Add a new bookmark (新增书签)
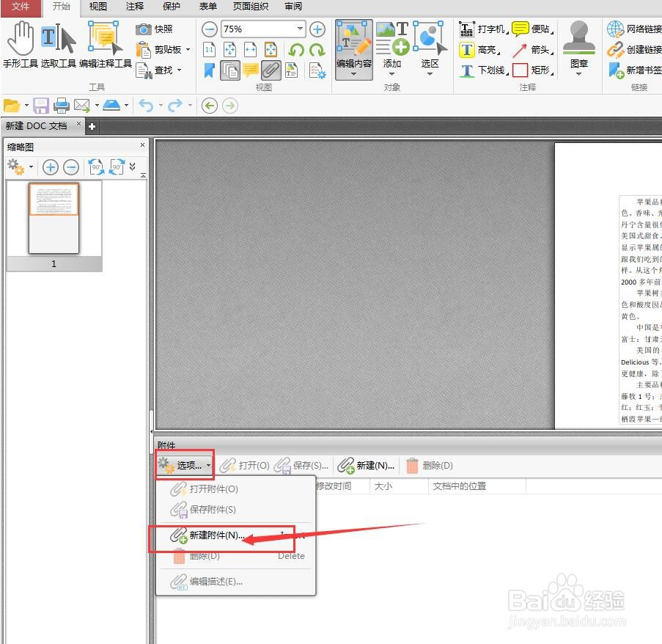 point(634,70)
